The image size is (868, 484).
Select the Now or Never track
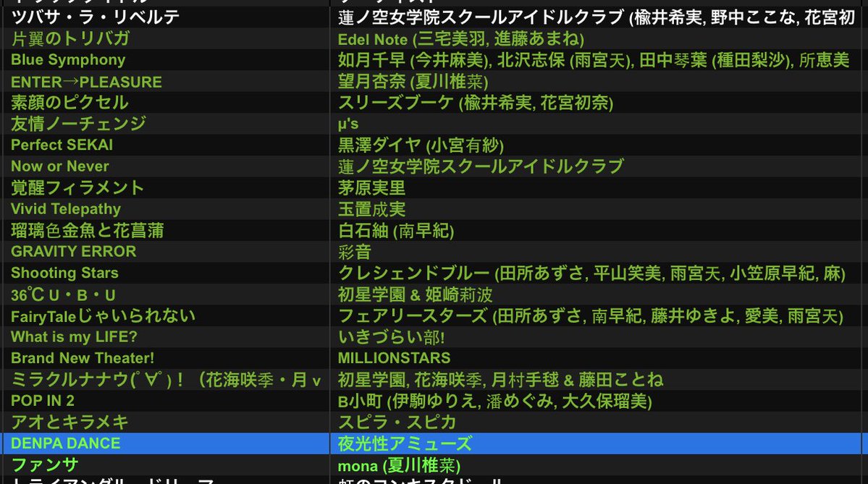60,166
